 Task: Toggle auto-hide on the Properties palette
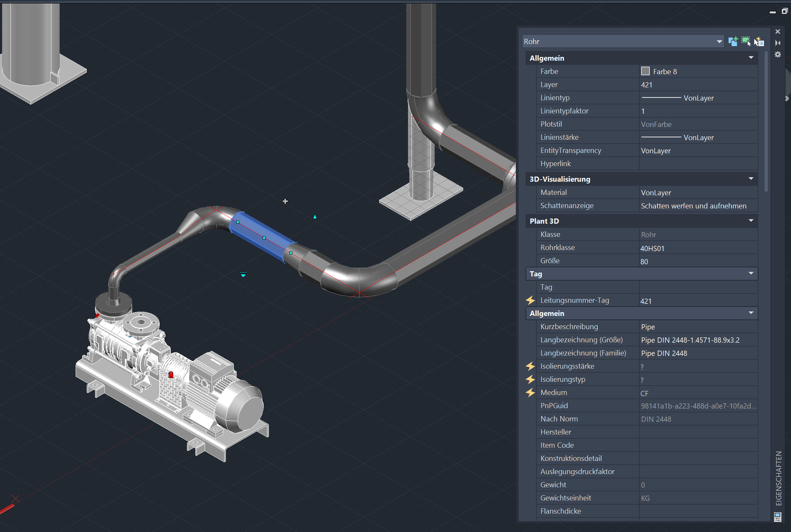coord(778,43)
